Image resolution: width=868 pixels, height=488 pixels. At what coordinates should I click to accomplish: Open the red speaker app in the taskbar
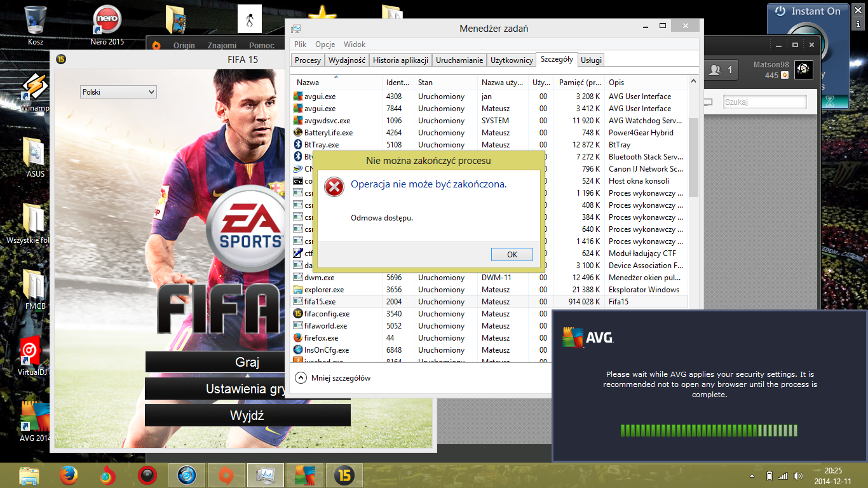pyautogui.click(x=147, y=475)
